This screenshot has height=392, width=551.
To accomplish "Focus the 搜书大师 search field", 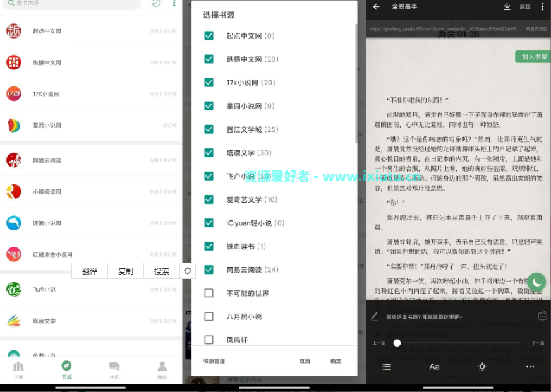I will click(x=72, y=3).
